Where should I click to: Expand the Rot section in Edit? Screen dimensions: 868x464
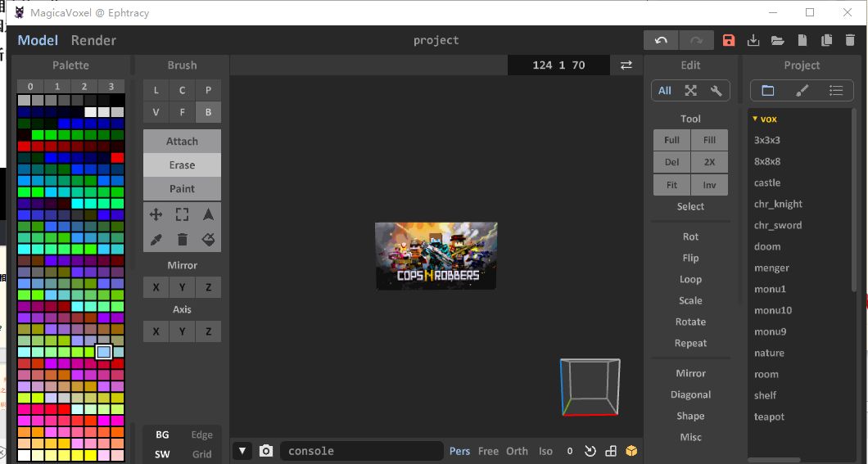tap(690, 237)
